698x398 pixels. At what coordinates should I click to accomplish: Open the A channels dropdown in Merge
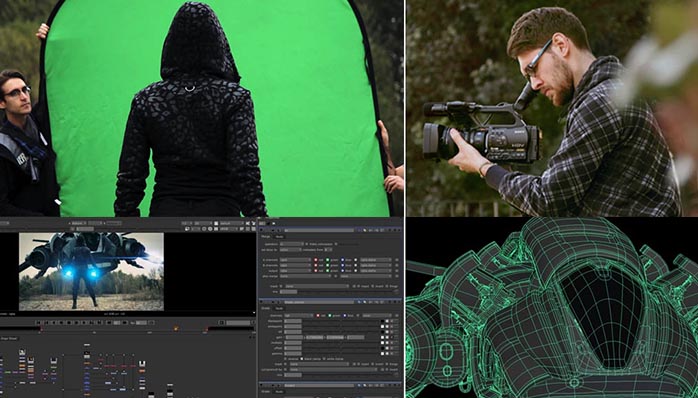tap(295, 260)
